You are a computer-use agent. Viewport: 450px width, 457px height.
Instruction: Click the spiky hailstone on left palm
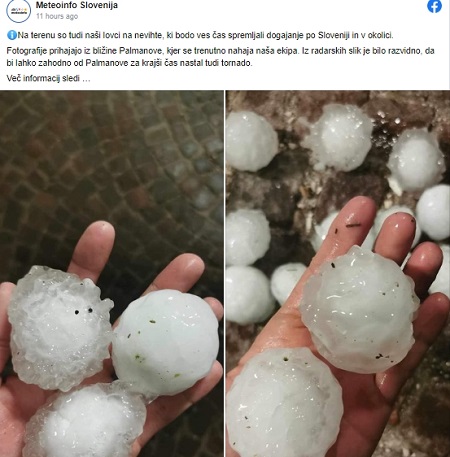[60, 327]
